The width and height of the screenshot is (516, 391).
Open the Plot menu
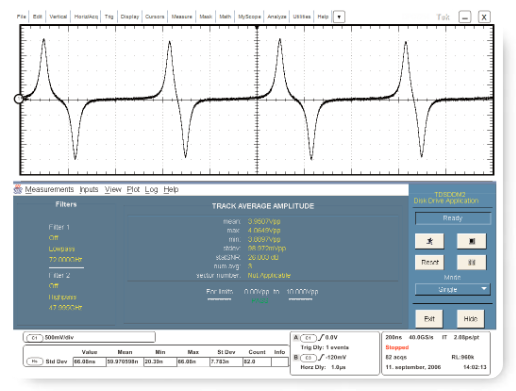pos(133,189)
